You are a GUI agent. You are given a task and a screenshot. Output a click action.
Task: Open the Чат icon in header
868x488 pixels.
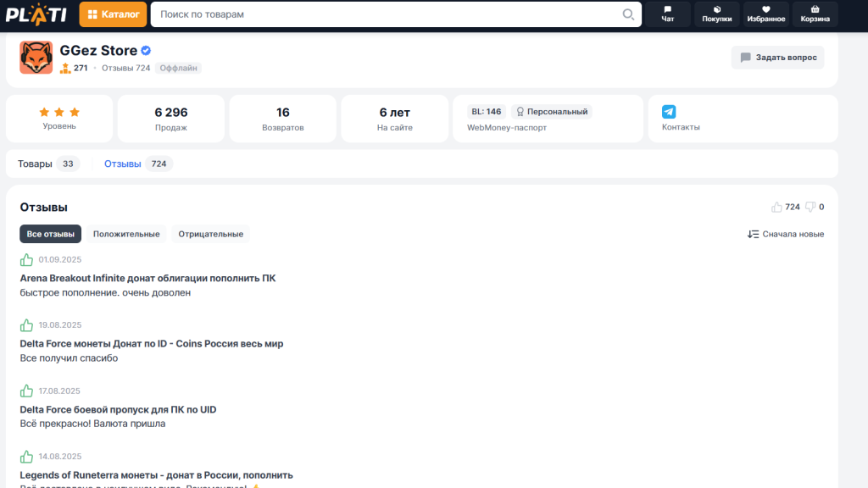(668, 14)
